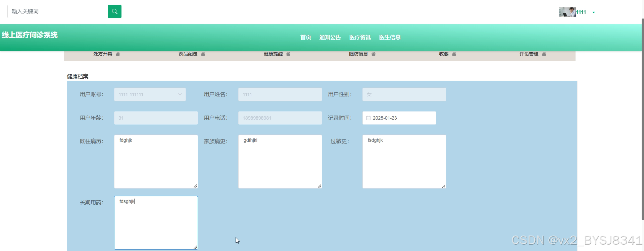
Task: Open the 记录时间 date picker field
Action: (x=399, y=118)
